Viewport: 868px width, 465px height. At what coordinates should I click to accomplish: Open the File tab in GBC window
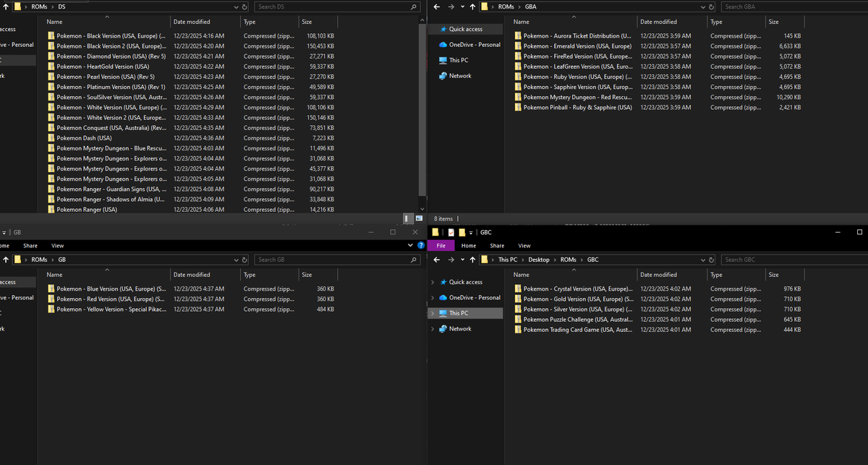pyautogui.click(x=441, y=246)
